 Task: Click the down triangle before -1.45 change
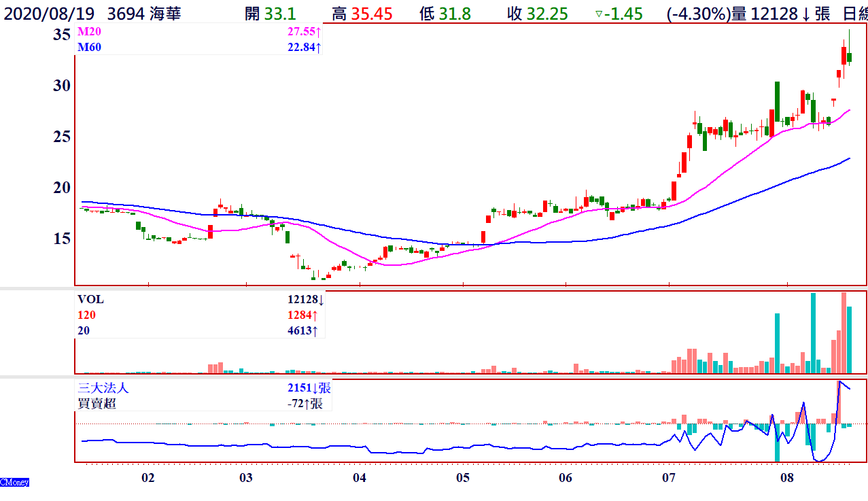[599, 14]
